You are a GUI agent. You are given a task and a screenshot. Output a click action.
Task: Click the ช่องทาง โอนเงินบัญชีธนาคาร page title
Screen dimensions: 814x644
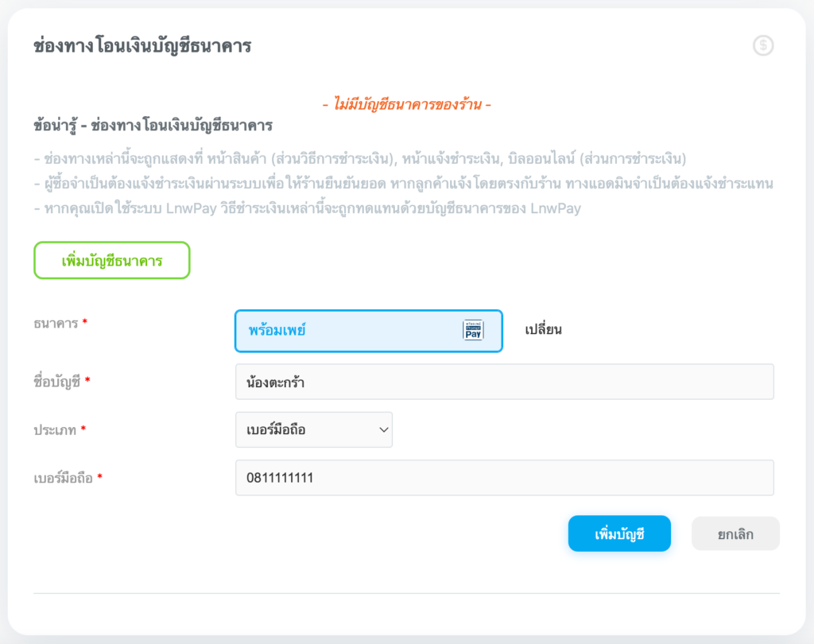(x=142, y=46)
